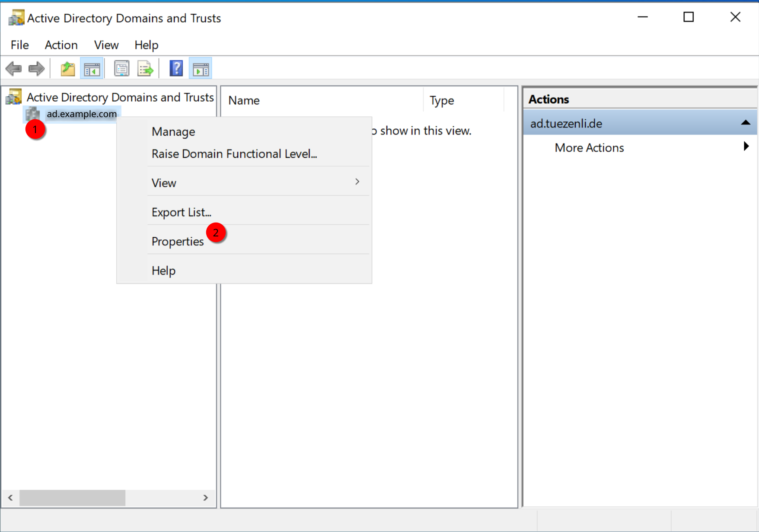
Task: Select Active Directory Domains and Trusts root node
Action: 120,97
